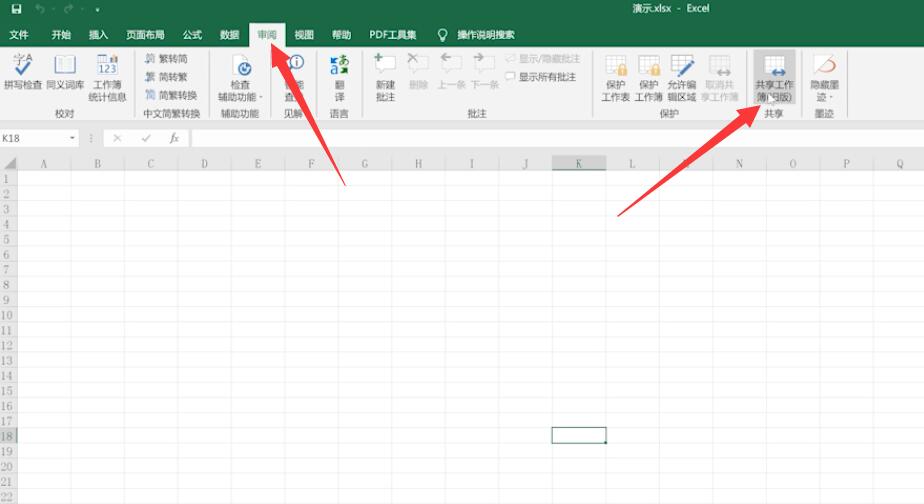Image resolution: width=924 pixels, height=504 pixels.
Task: Open the 翻译 translate tool
Action: click(x=339, y=77)
